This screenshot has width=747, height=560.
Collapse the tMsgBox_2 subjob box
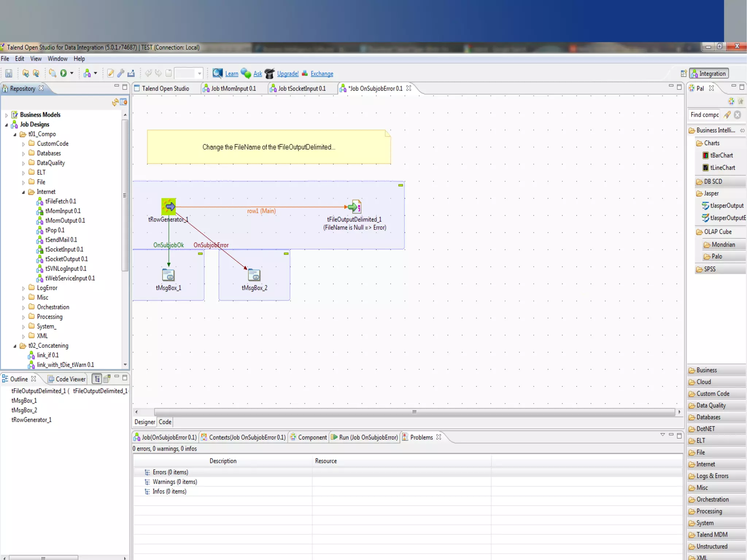[286, 254]
